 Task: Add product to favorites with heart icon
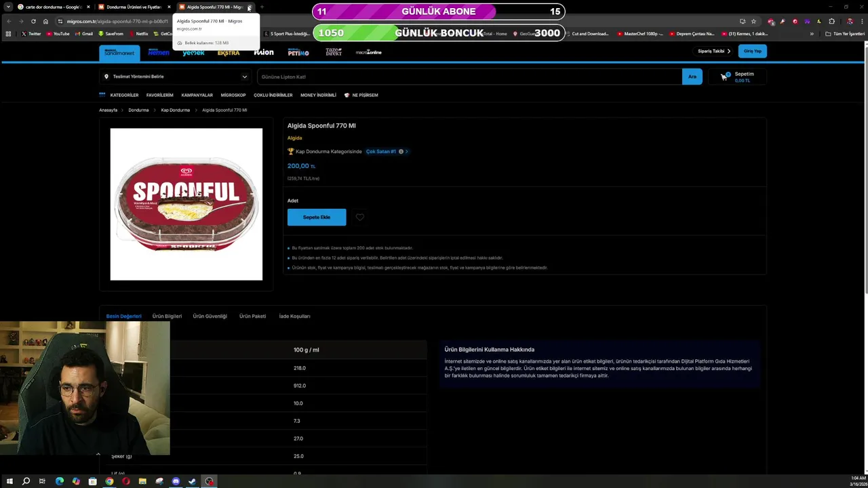click(x=360, y=217)
